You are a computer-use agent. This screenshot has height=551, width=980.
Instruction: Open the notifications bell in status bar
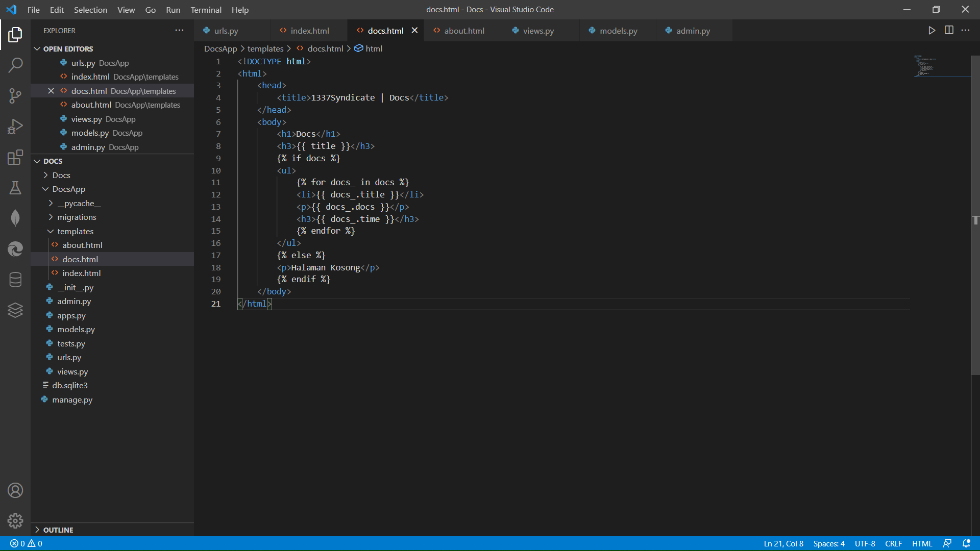pos(966,544)
